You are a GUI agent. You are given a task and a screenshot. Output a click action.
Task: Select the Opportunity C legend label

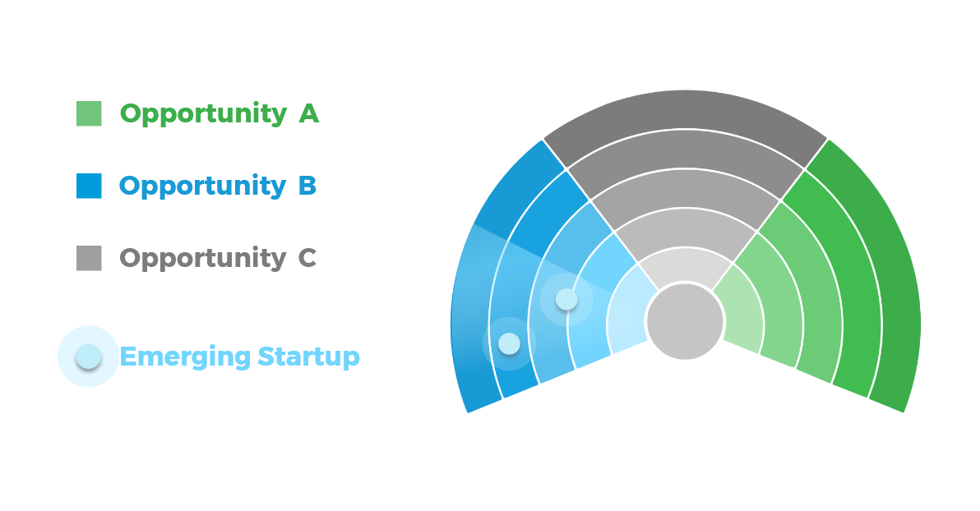click(x=218, y=259)
